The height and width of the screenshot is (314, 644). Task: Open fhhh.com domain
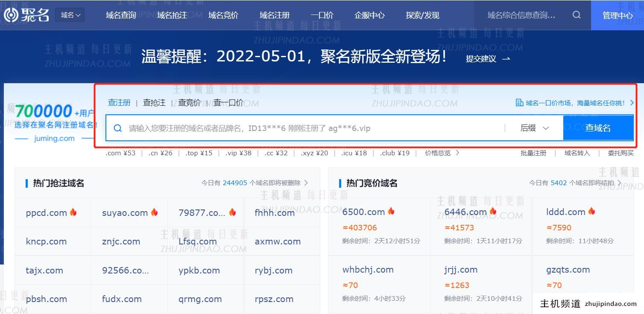click(x=275, y=212)
